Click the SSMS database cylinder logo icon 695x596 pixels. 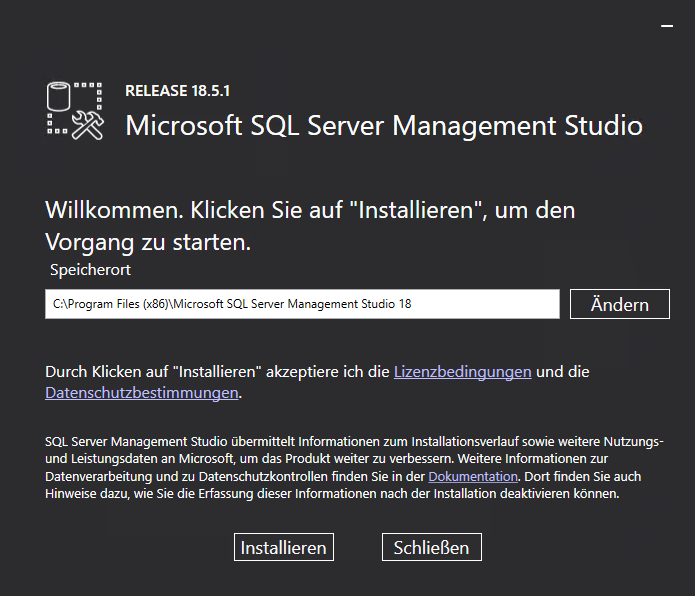pyautogui.click(x=59, y=100)
